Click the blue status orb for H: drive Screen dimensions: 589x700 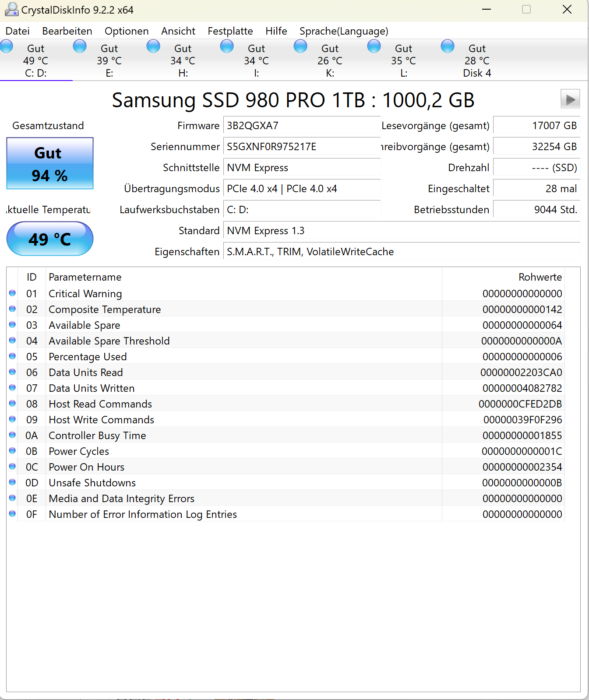pyautogui.click(x=153, y=46)
